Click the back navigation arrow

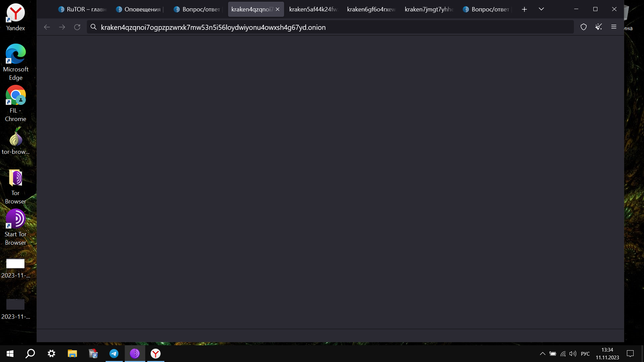coord(47,27)
